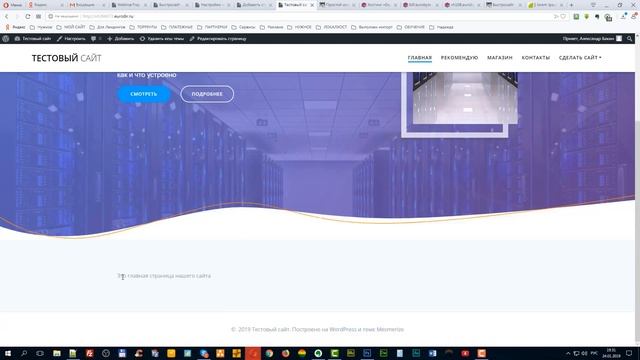Screen dimensions: 640x360
Task: Click the green shield extension icon
Action: 587,16
